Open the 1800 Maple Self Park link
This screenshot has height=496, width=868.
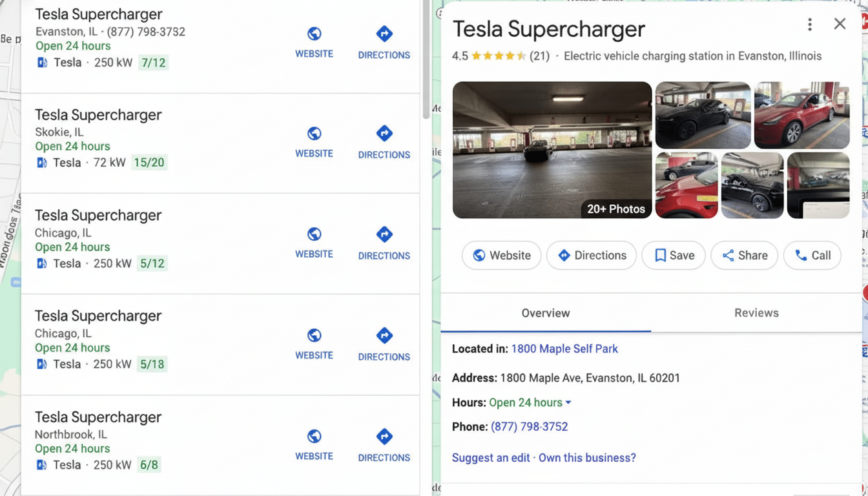click(564, 348)
